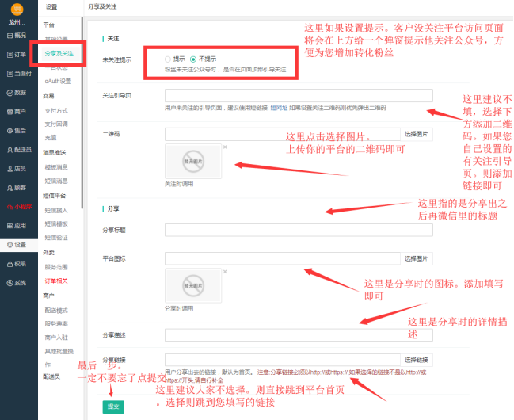Open 应用 apps icon in sidebar
Viewport: 514px width, 420px height.
coord(10,226)
